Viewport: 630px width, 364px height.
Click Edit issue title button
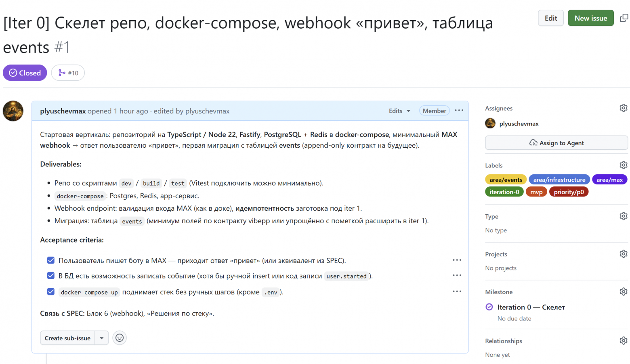(x=551, y=18)
